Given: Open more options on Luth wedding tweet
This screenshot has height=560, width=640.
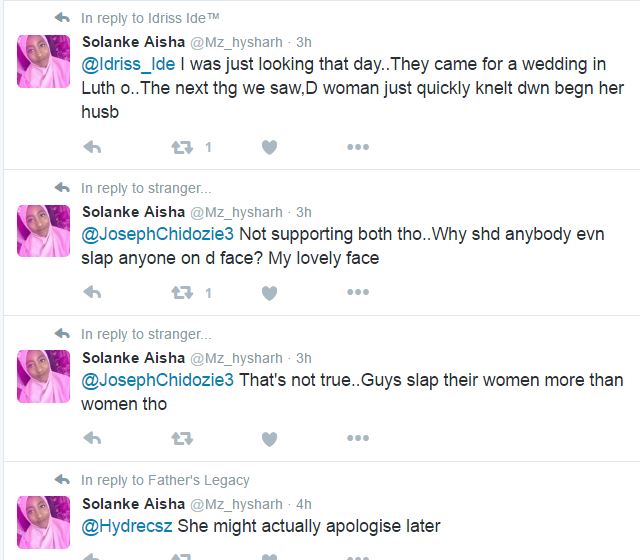Looking at the screenshot, I should [358, 147].
